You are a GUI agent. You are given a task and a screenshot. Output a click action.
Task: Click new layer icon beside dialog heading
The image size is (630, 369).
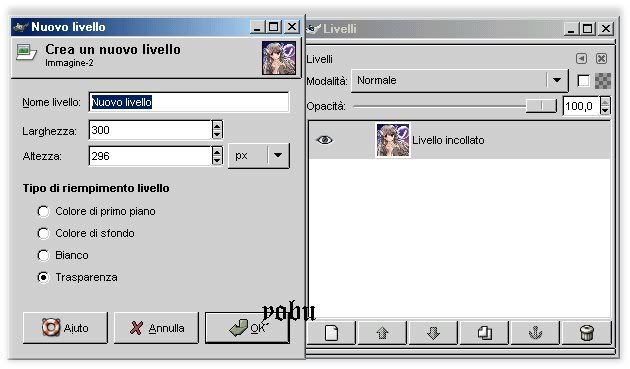pyautogui.click(x=26, y=52)
